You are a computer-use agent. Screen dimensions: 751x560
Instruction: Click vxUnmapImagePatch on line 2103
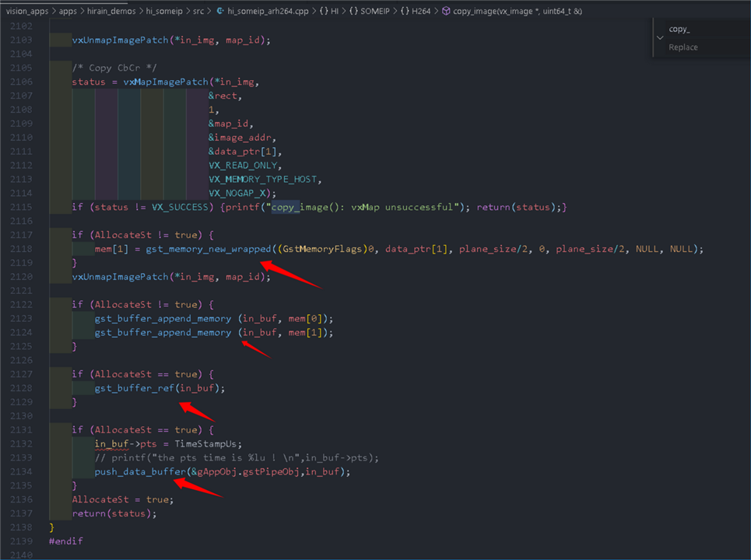click(x=120, y=40)
